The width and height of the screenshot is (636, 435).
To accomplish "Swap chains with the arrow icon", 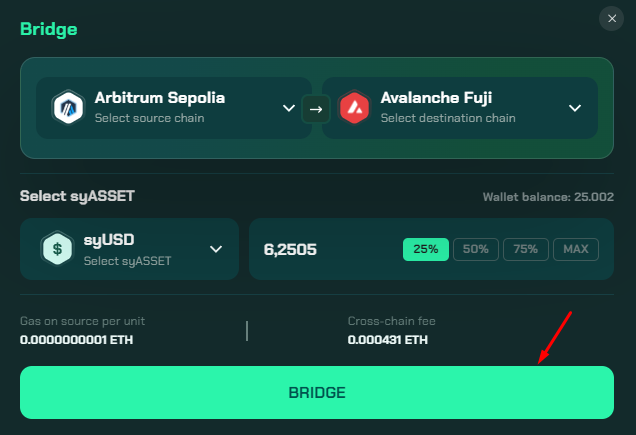I will coord(316,109).
